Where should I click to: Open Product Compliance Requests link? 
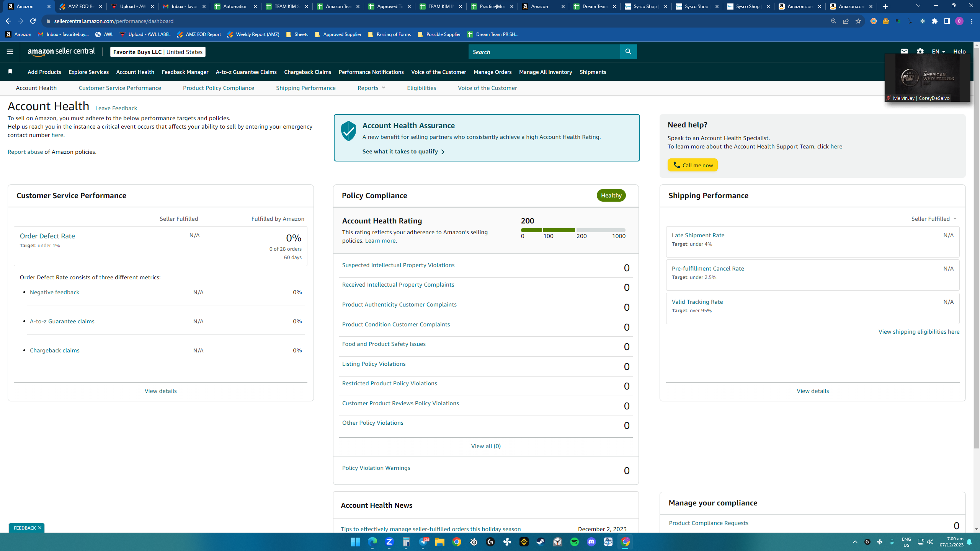pos(708,523)
